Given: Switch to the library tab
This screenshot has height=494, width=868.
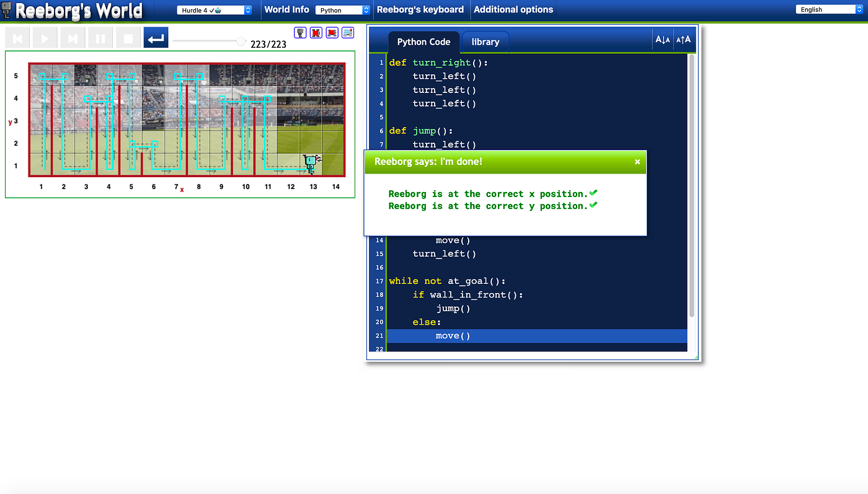Looking at the screenshot, I should [x=485, y=42].
